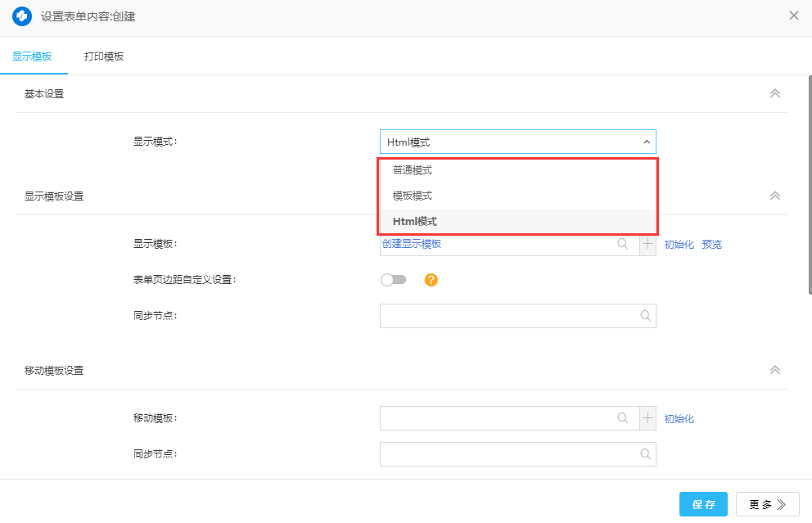Open the 预览 preview link
Screen dimensions: 812x523
pyautogui.click(x=711, y=244)
